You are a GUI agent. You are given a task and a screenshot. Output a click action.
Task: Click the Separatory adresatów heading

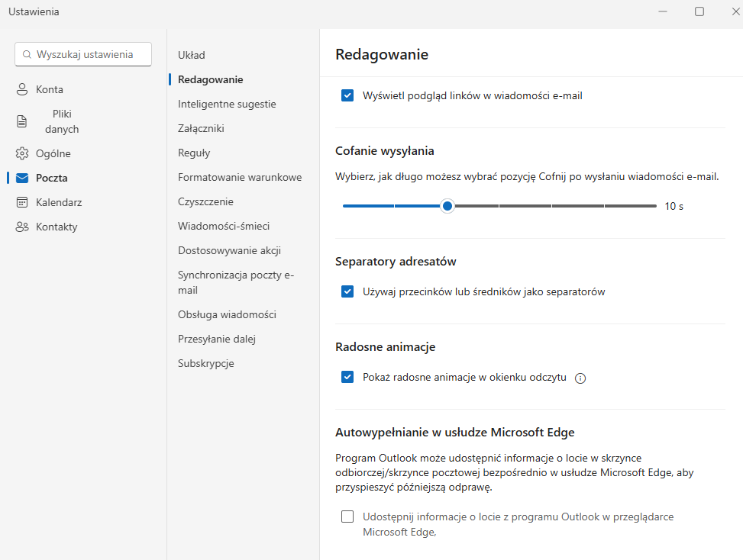(x=396, y=261)
